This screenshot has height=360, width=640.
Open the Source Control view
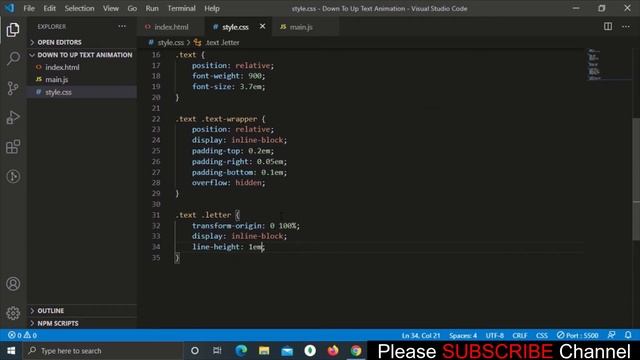point(13,88)
